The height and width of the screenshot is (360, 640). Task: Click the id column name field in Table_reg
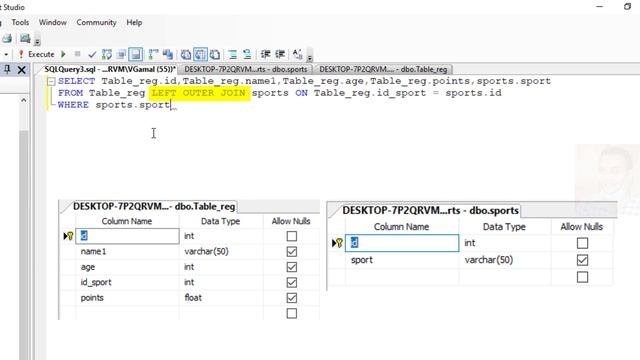pyautogui.click(x=127, y=236)
